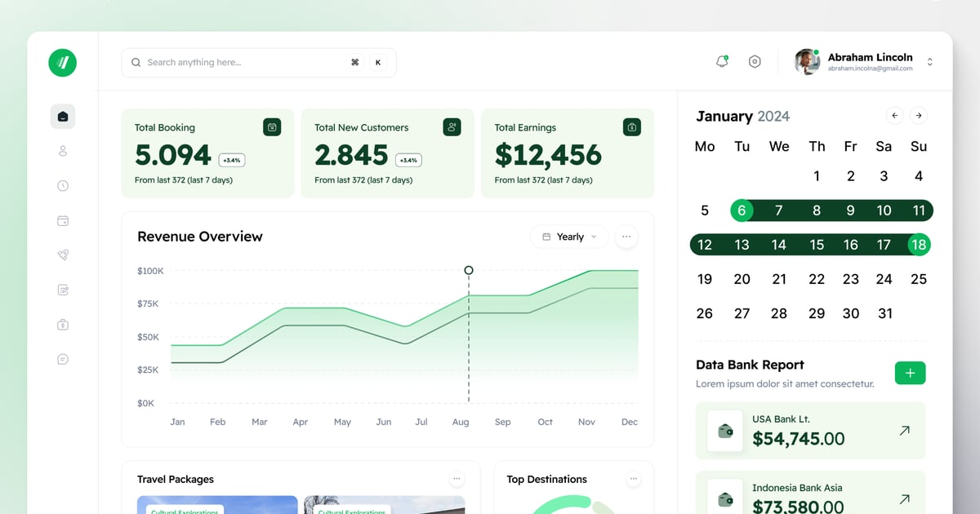Click the Total New Customers +3.4% badge
Screen dimensions: 980x514
pyautogui.click(x=408, y=160)
